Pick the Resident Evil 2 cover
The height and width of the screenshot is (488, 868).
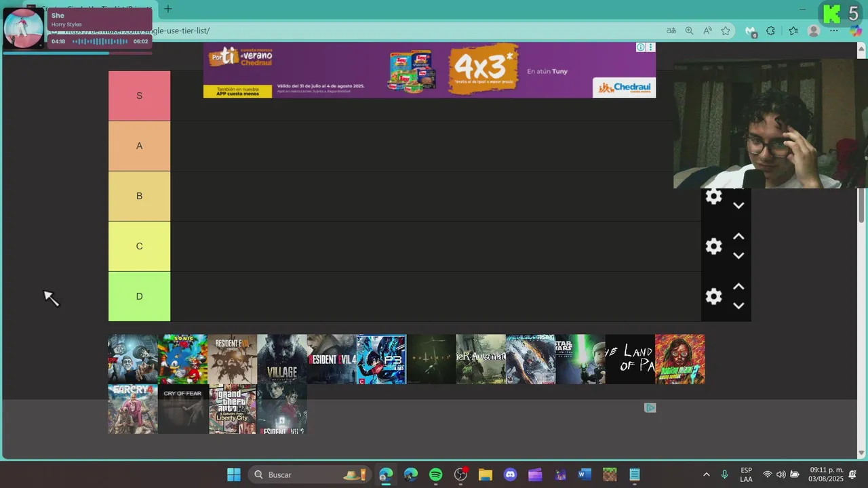pyautogui.click(x=282, y=409)
